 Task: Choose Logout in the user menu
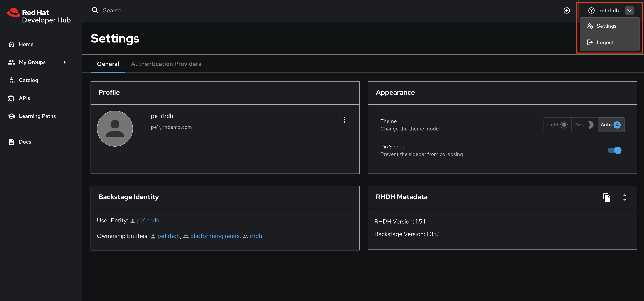coord(610,42)
